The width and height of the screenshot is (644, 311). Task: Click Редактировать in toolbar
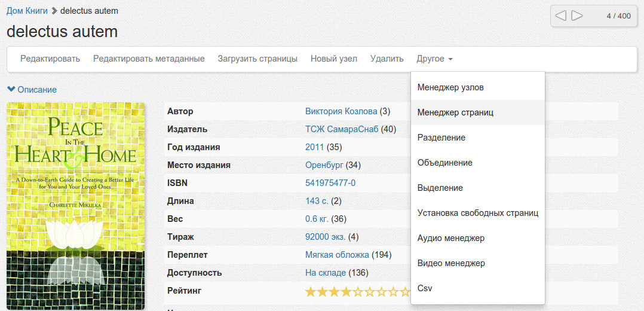(x=50, y=59)
